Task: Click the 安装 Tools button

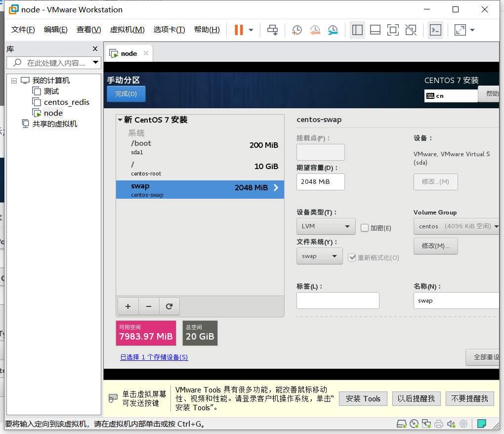Action: coord(363,398)
